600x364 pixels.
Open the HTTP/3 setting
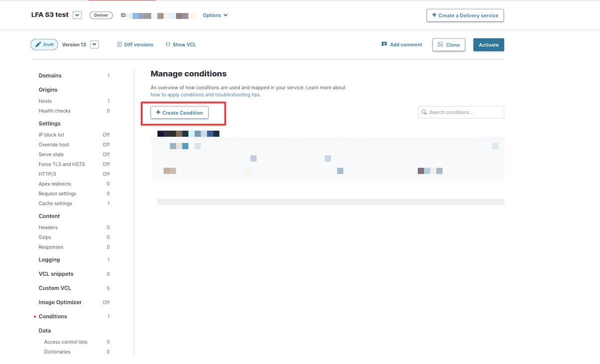[46, 174]
